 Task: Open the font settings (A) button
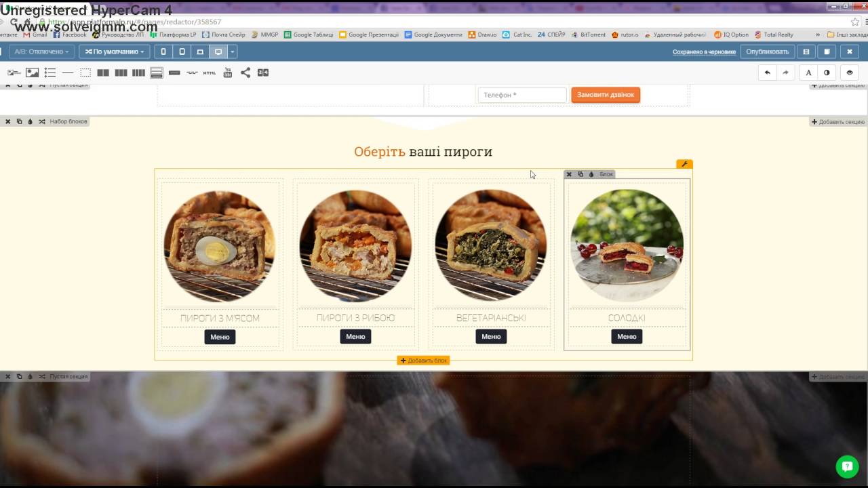[808, 73]
